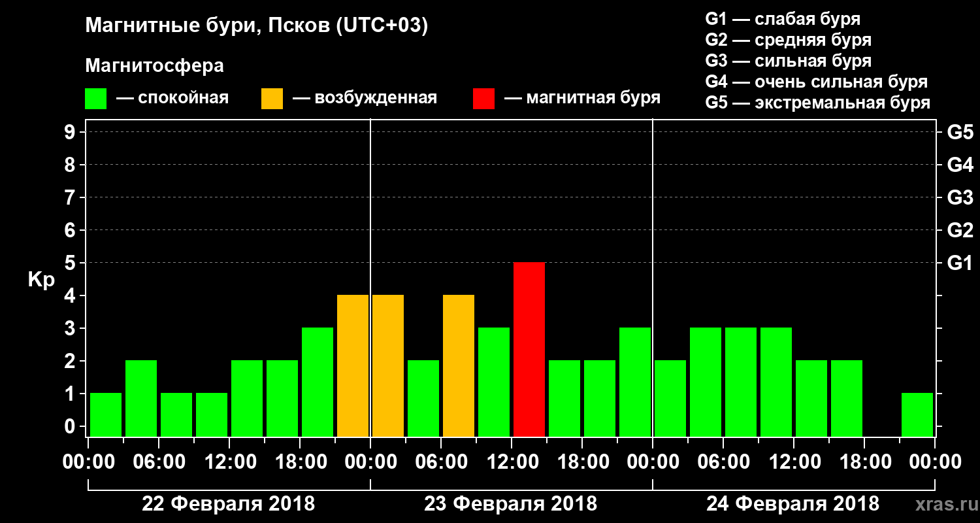Click the 'G5 — экстремальная буря' legend line
This screenshot has height=523, width=980.
click(x=818, y=103)
